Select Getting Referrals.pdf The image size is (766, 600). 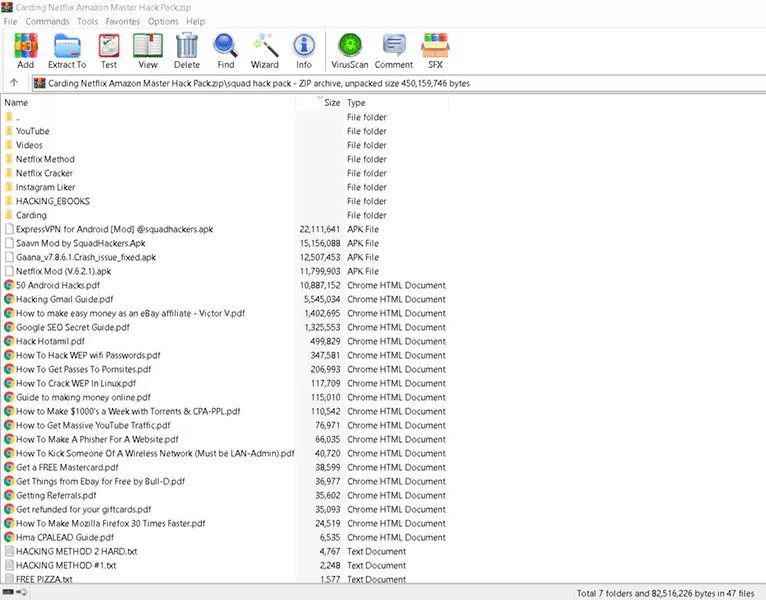click(x=56, y=495)
